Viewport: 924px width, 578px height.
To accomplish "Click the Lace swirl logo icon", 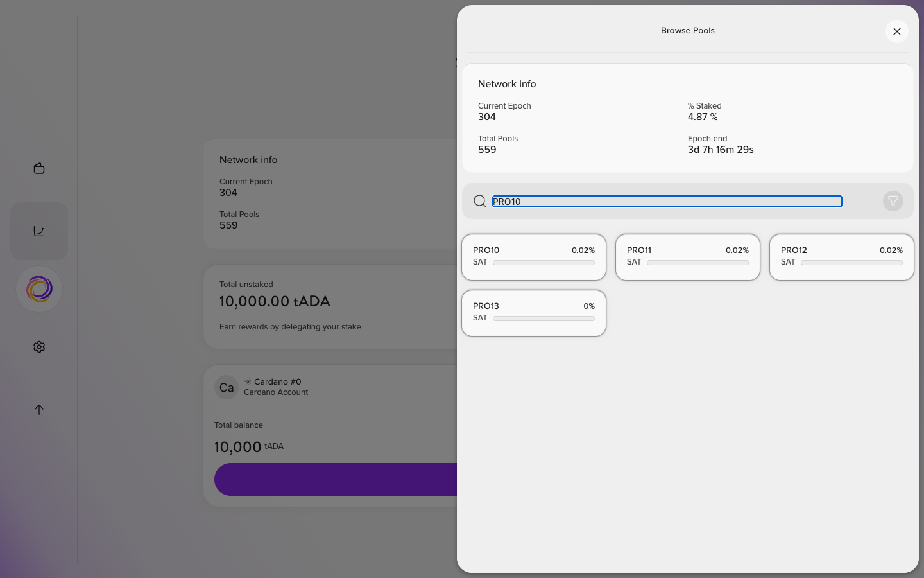I will tap(39, 289).
